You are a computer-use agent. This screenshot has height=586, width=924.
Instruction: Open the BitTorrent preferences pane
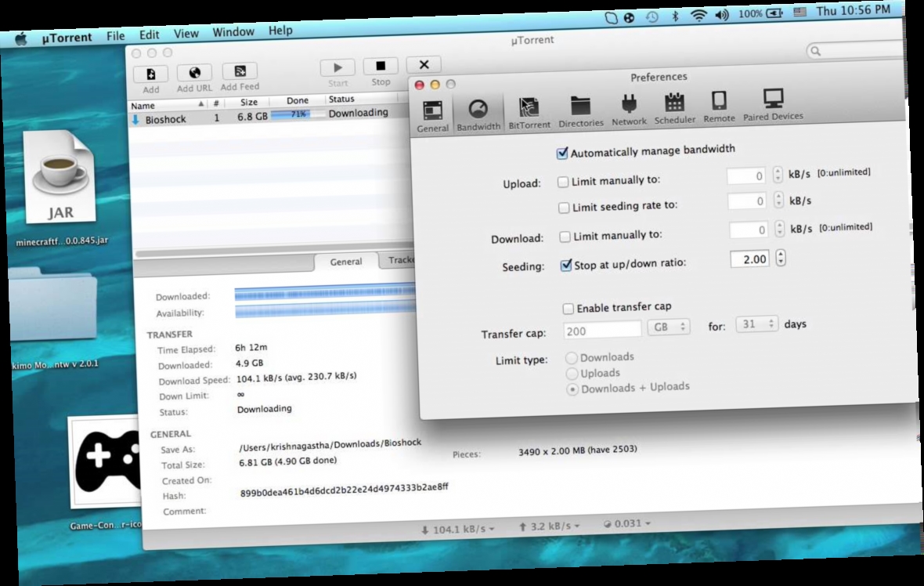pyautogui.click(x=529, y=110)
